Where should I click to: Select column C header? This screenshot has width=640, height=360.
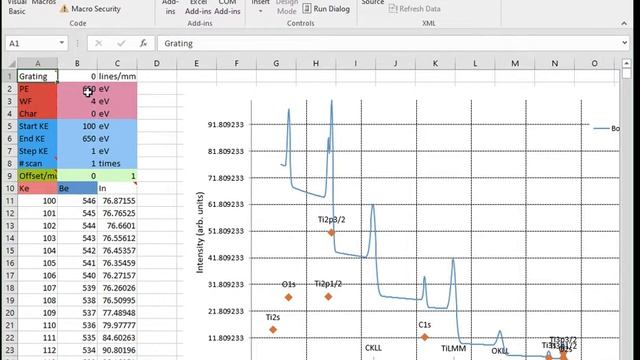coord(117,63)
